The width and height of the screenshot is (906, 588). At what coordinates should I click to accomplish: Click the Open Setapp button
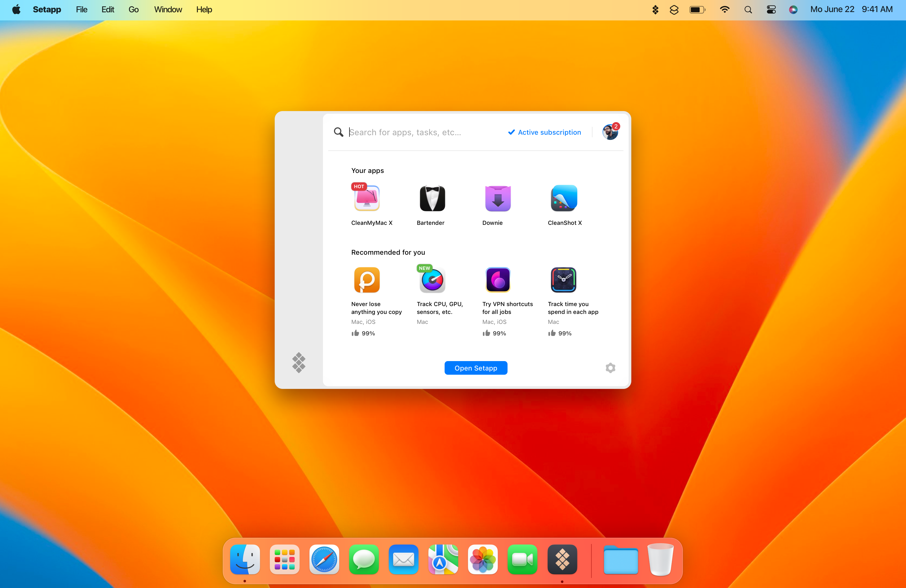point(476,368)
